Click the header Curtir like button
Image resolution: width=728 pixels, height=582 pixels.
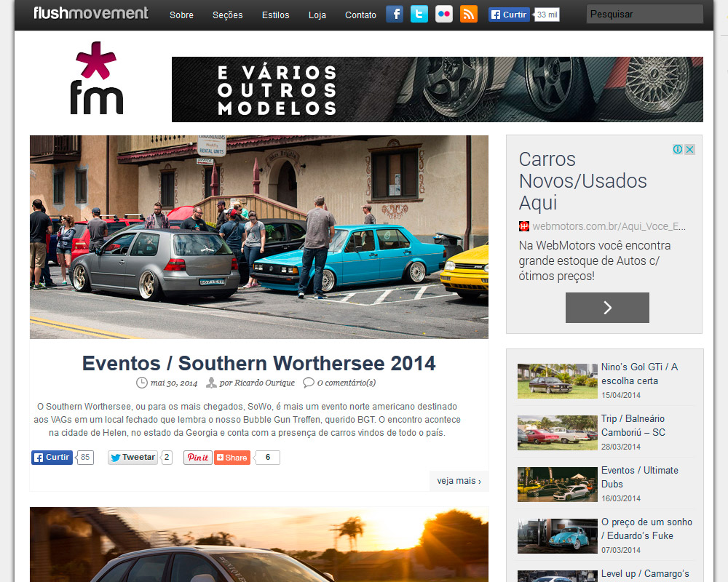(x=509, y=15)
